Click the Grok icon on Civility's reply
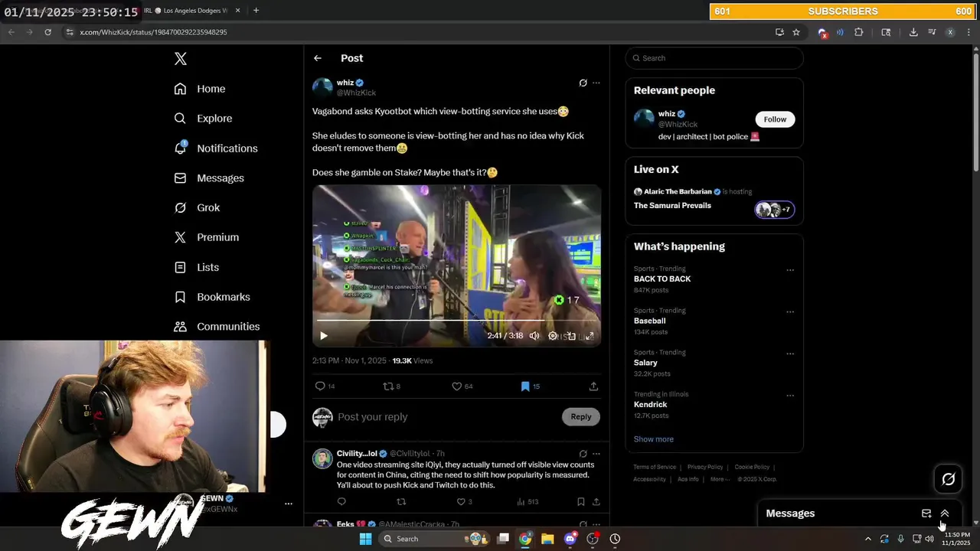The height and width of the screenshot is (551, 980). pos(583,454)
